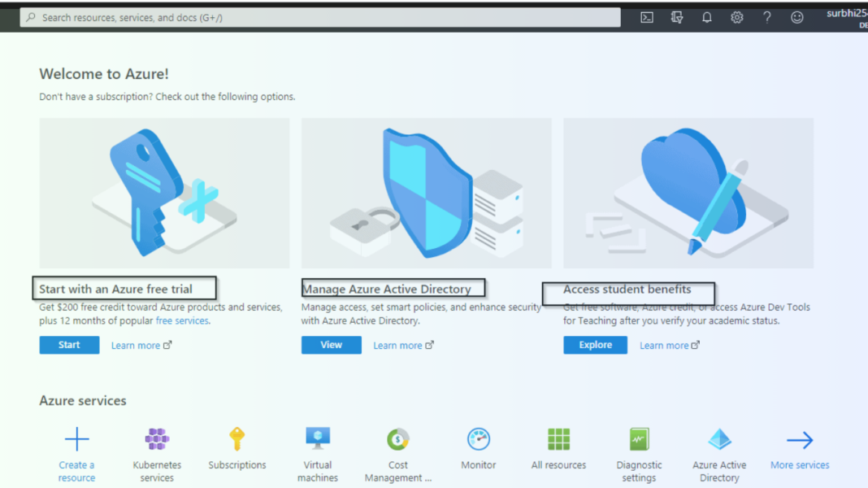Click the Kubernetes services label
The image size is (868, 488).
tap(157, 472)
